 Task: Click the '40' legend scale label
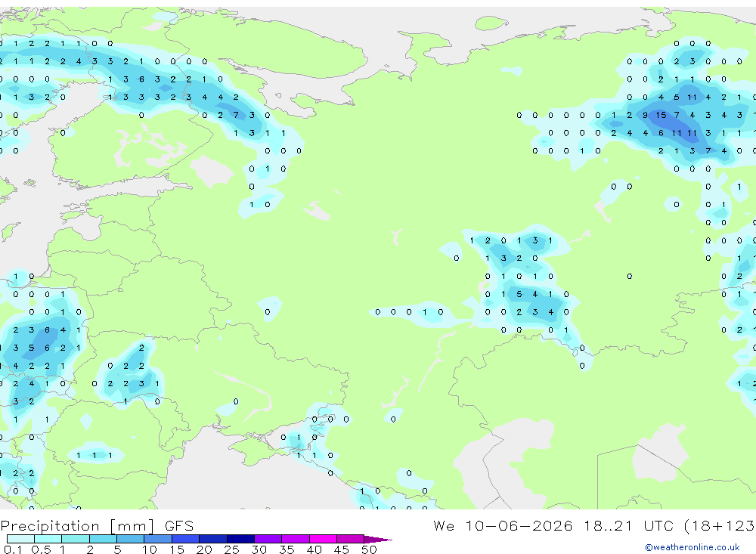(x=314, y=549)
